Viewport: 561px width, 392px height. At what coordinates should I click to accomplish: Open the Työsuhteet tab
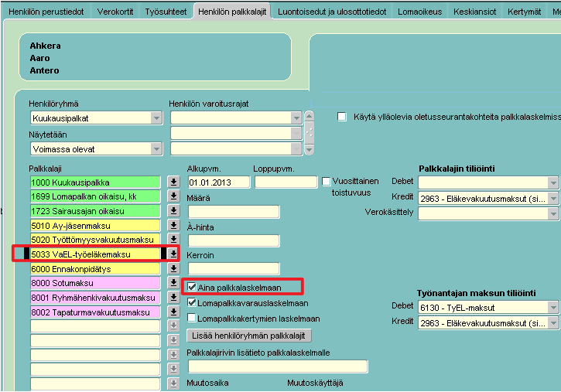point(166,12)
